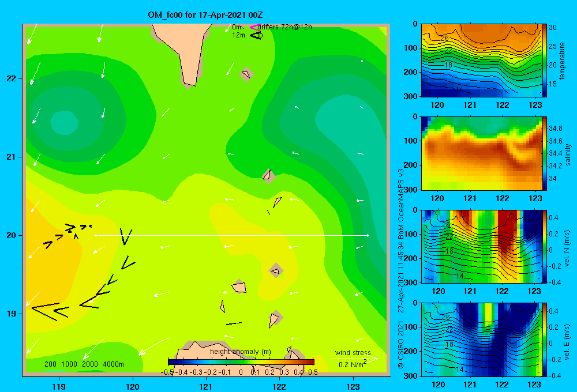Click the '30' tick on the temperature color bar
Image resolution: width=577 pixels, height=392 pixels.
pos(553,28)
